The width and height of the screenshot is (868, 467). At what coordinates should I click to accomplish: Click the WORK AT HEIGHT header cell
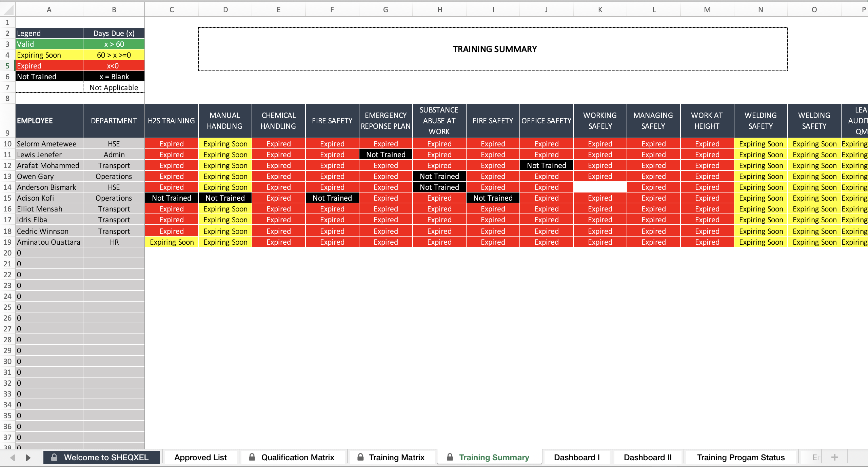(x=707, y=121)
